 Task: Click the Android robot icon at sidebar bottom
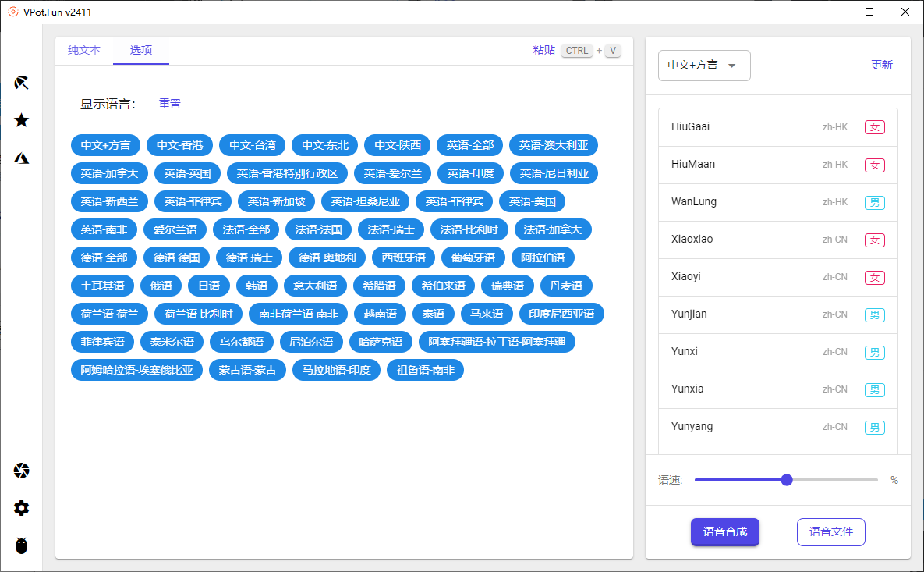[x=21, y=545]
